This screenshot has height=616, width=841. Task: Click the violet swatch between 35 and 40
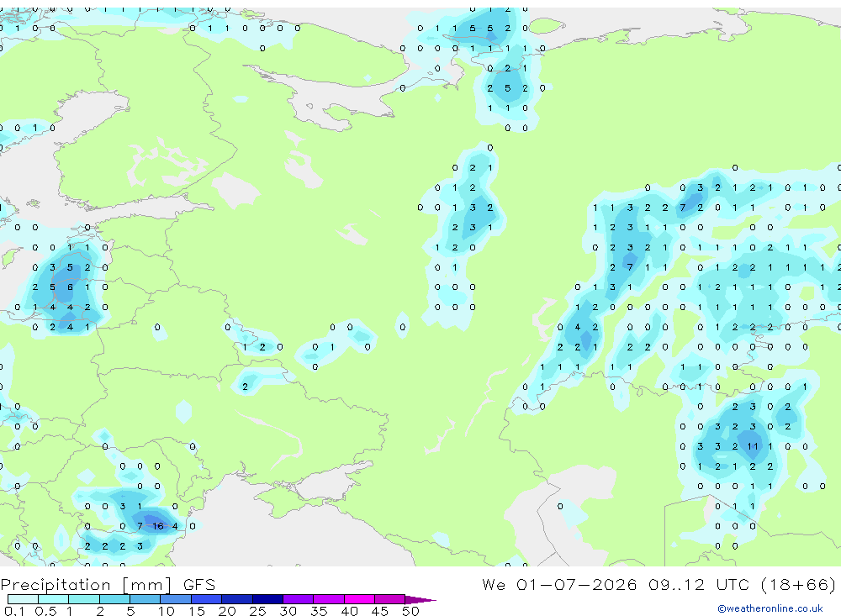329,599
